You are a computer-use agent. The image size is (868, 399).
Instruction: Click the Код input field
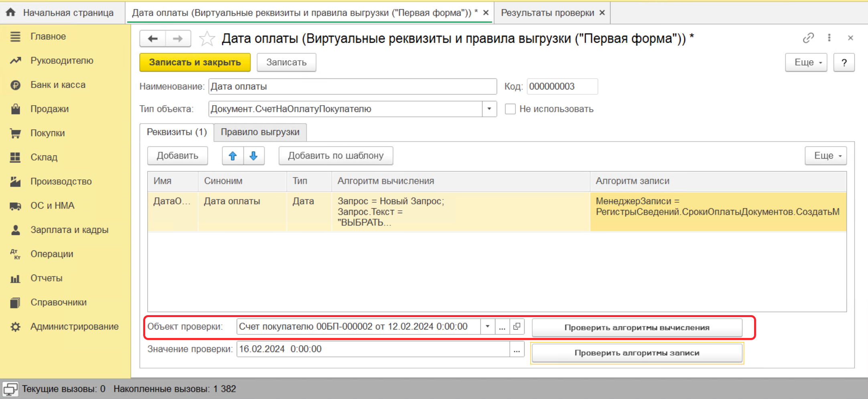coord(562,86)
